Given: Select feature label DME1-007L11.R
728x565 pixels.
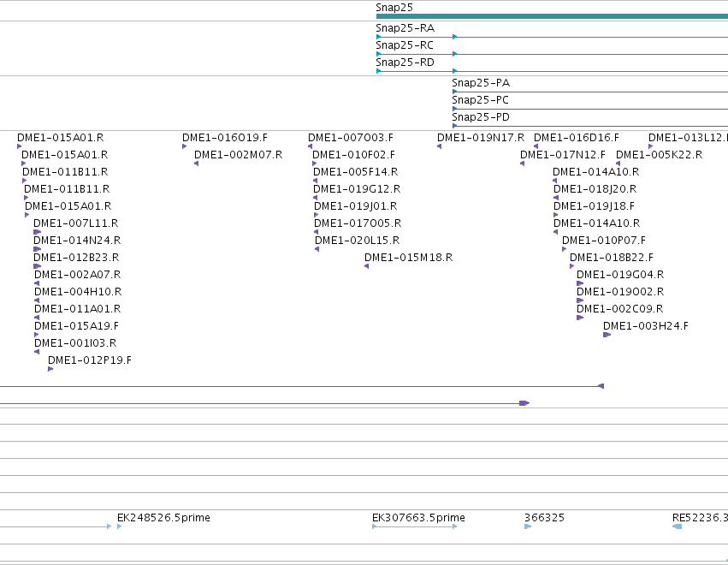Looking at the screenshot, I should pyautogui.click(x=75, y=223).
